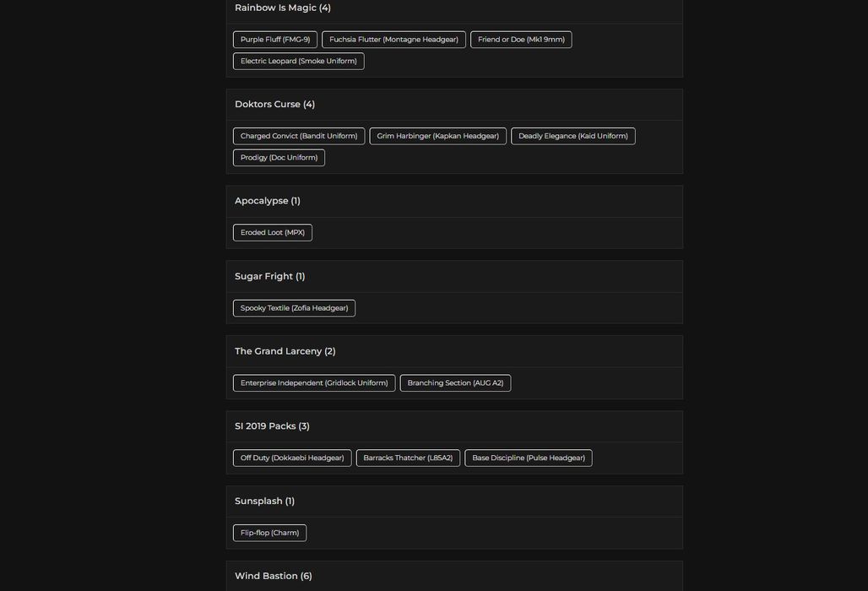Toggle the SI 2019 Packs (3) header

454,426
